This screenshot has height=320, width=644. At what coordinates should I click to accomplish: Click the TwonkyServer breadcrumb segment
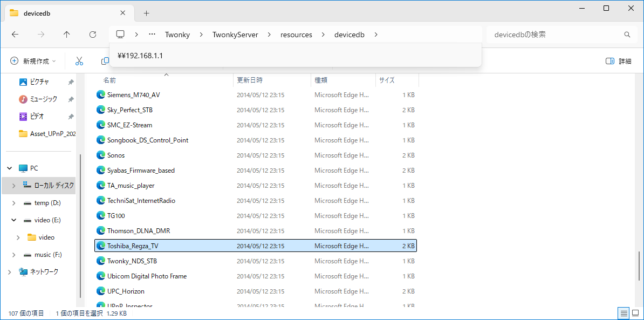click(235, 35)
